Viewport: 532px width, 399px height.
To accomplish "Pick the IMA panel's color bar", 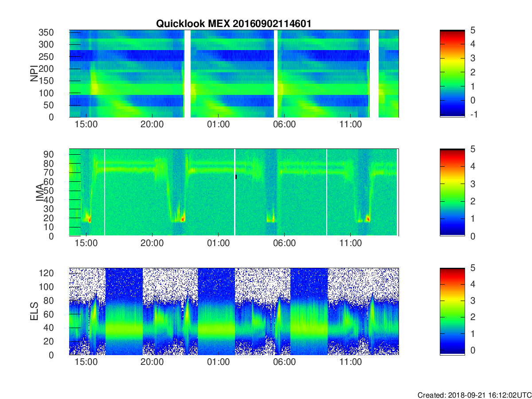I will click(x=452, y=192).
